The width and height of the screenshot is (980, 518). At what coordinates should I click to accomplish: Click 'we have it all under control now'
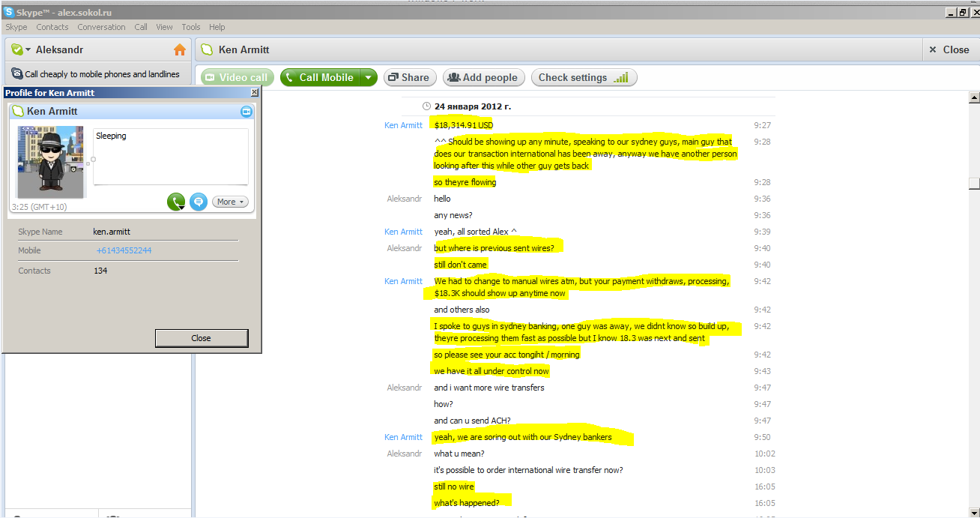[491, 371]
